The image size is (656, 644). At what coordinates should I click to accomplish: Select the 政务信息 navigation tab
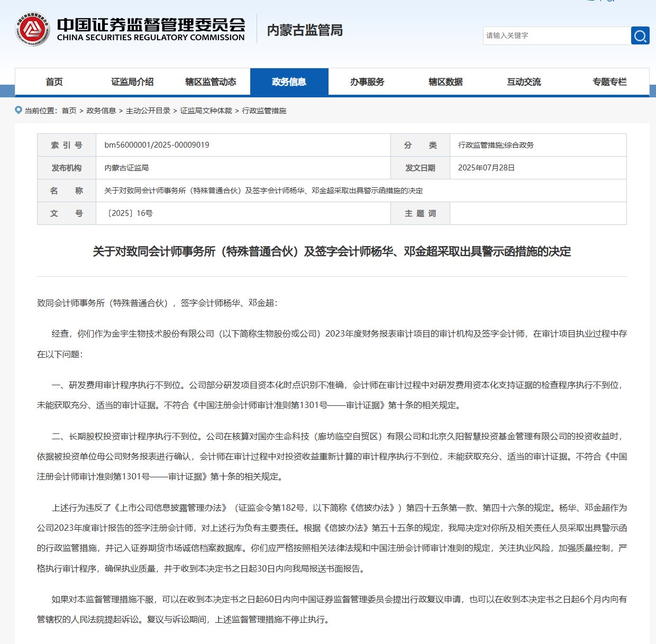290,81
